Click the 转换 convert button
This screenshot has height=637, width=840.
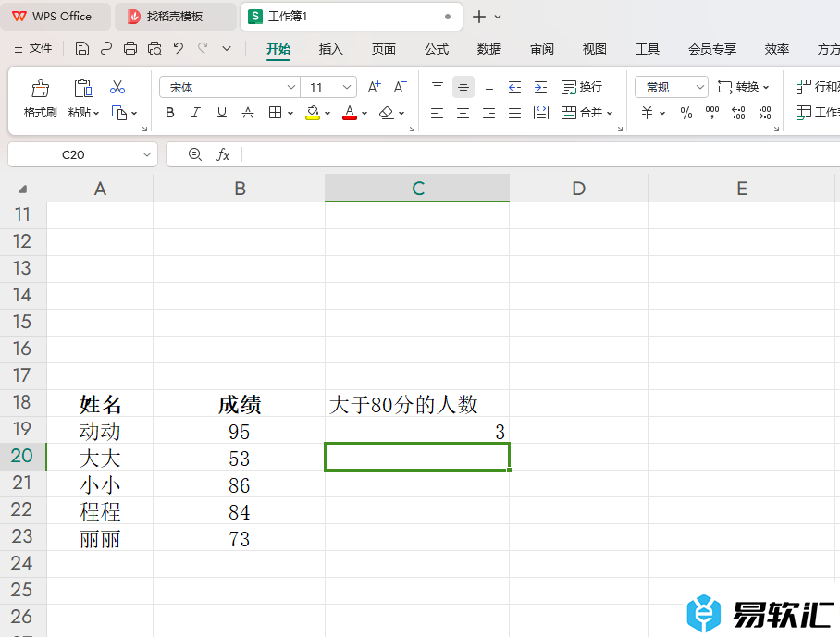[743, 87]
